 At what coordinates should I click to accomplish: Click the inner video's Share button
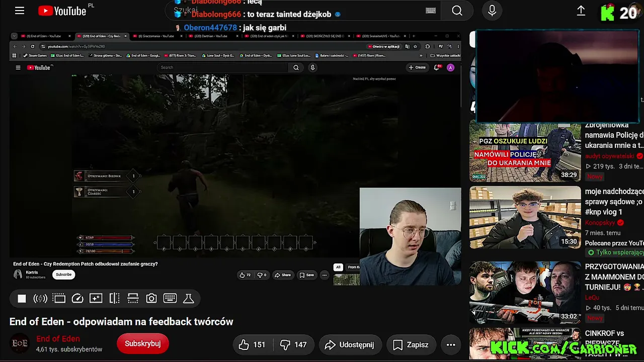[x=283, y=275]
